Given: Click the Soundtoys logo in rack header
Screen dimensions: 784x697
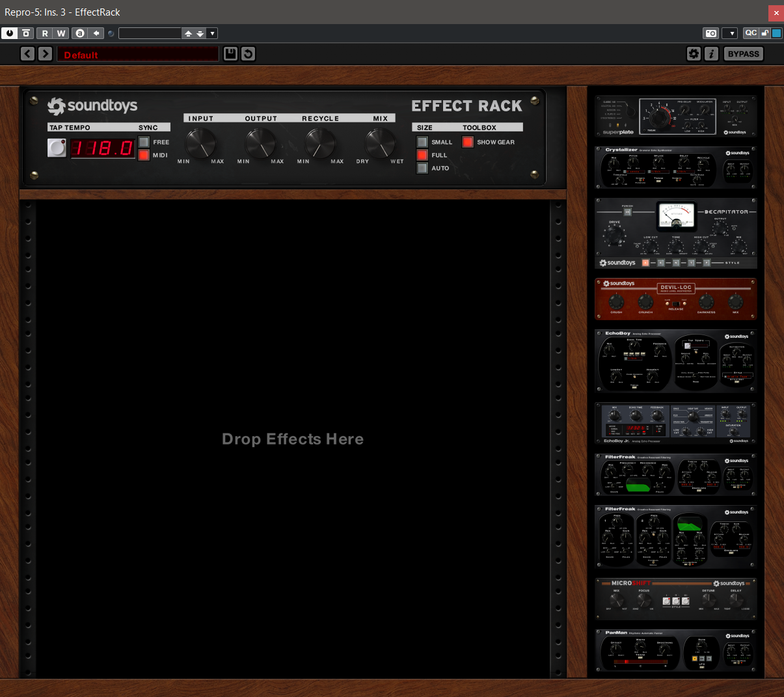Looking at the screenshot, I should coord(92,105).
